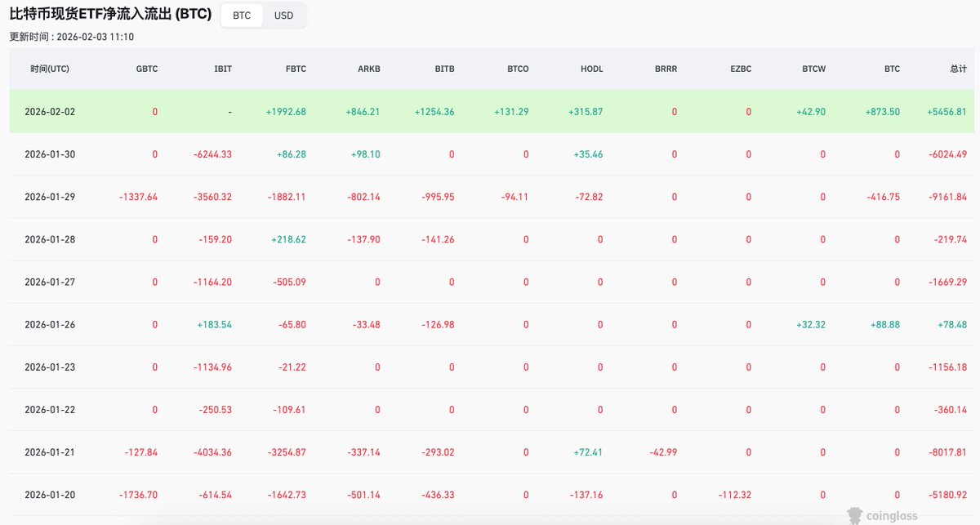Click the 2026-01-20 row date
The image size is (980, 525).
(x=50, y=495)
